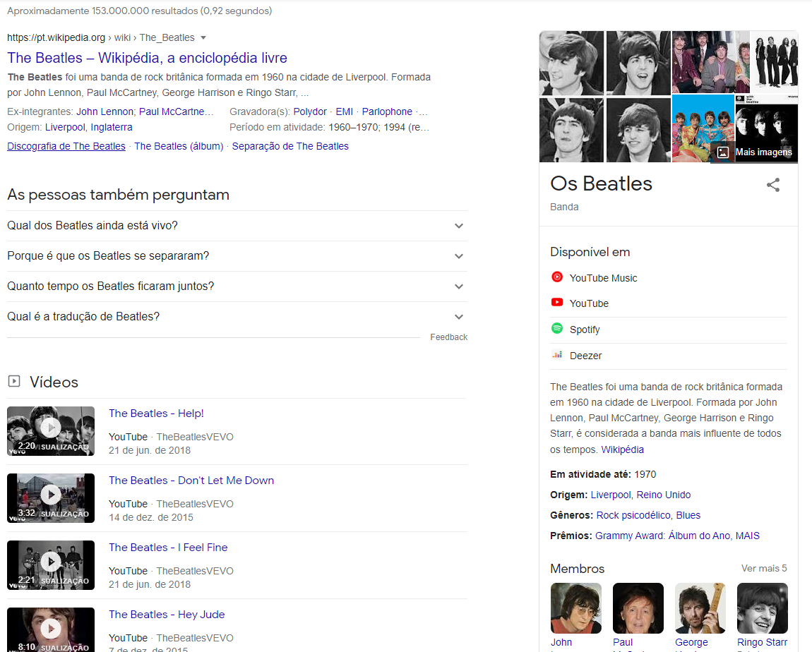Click 'Ver mais 5' next to Membros

[x=764, y=568]
